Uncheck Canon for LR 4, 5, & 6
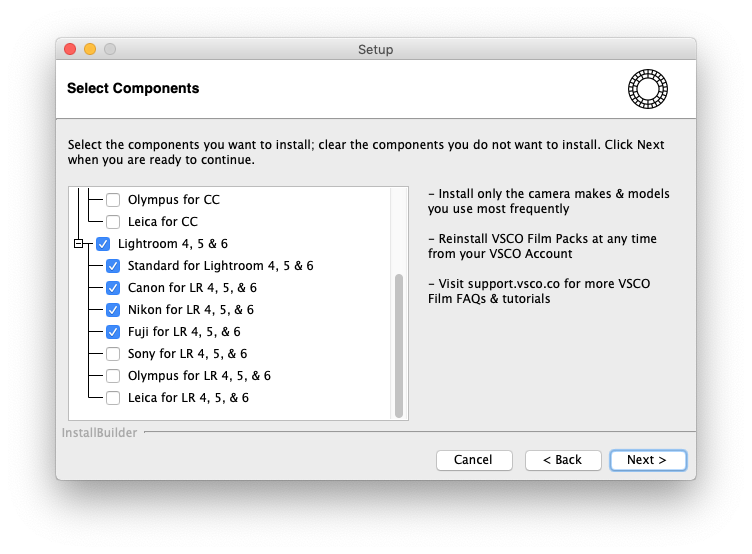 (113, 288)
